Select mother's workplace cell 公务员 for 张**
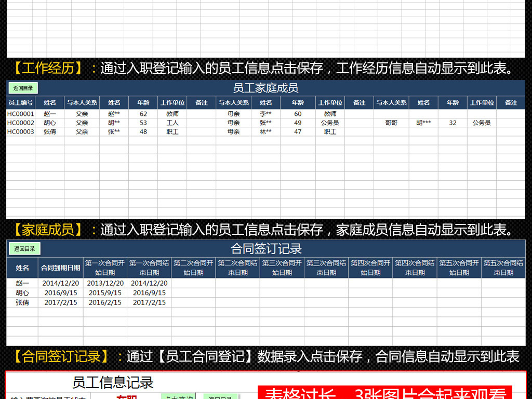This screenshot has height=399, width=532. point(330,123)
